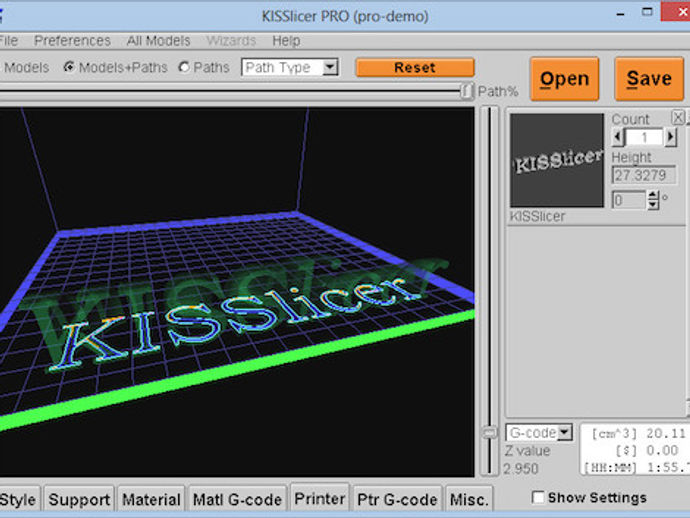Click the vertical Z value slider handle
Screen dimensions: 690x518
point(489,433)
